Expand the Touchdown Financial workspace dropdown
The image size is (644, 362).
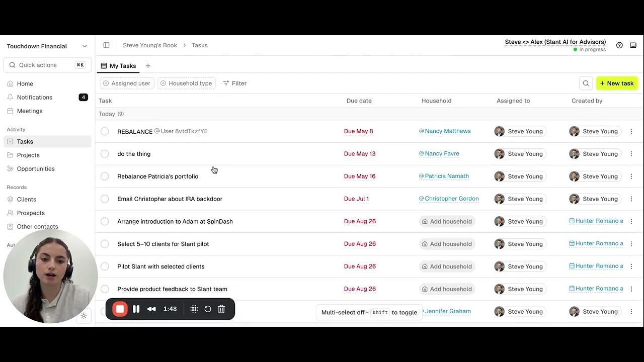[x=46, y=46]
